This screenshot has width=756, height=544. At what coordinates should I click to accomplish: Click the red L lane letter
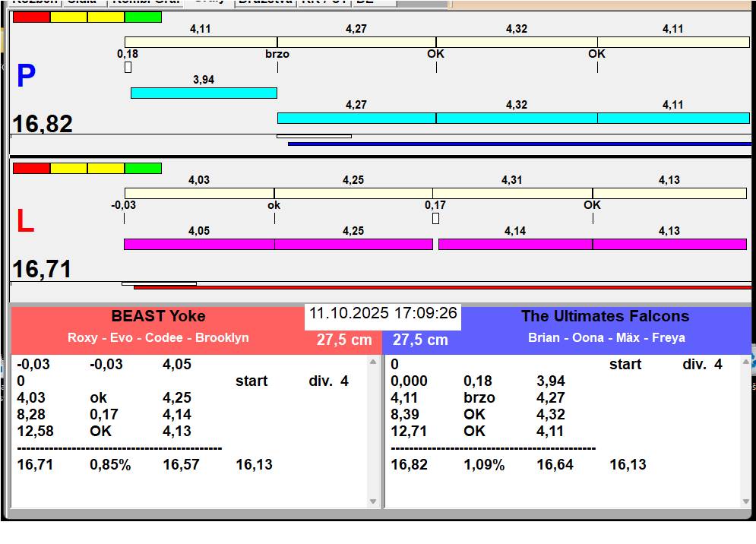click(25, 222)
